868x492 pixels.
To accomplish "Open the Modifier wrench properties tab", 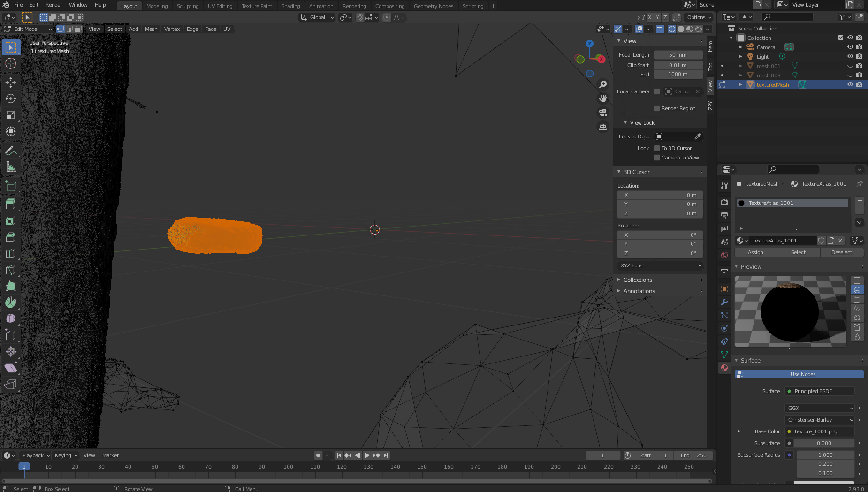I will coord(724,302).
